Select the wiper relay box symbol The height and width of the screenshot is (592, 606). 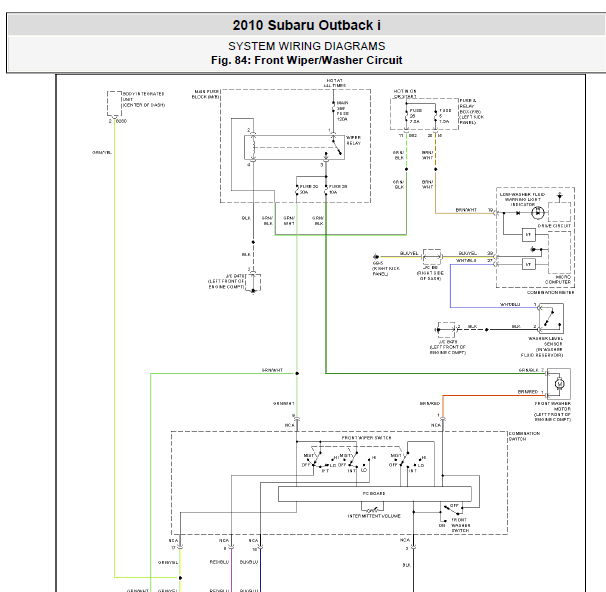[294, 147]
